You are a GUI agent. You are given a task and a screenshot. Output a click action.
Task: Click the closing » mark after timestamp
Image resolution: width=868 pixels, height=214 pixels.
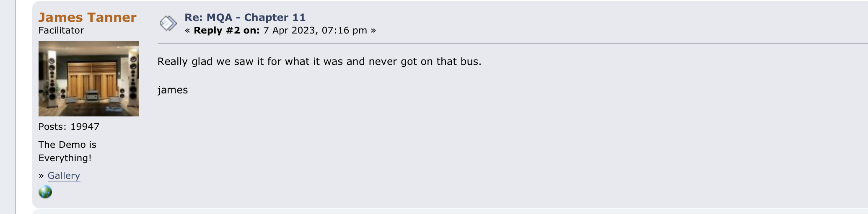tap(373, 31)
